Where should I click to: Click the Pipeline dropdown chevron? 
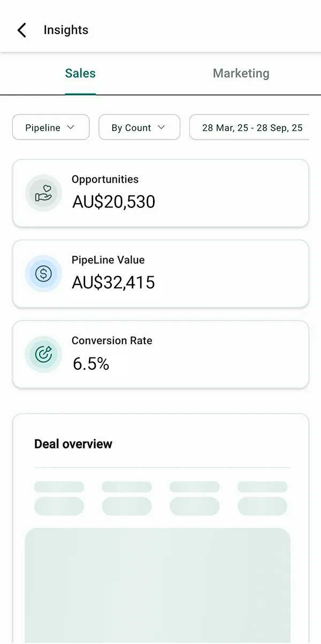(71, 127)
